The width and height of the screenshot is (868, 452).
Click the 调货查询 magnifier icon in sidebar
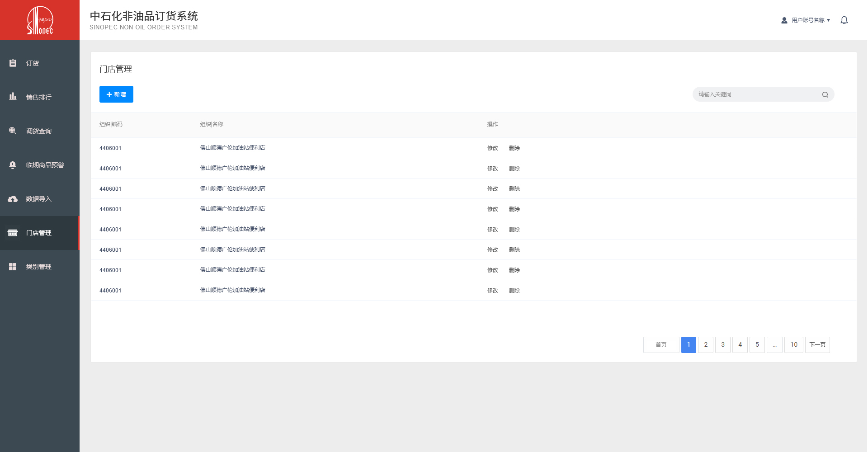point(13,131)
